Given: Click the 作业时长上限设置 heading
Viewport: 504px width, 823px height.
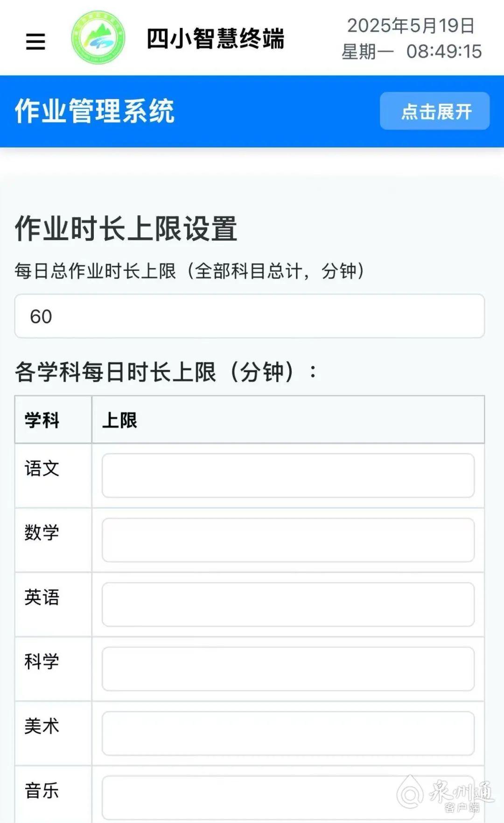Looking at the screenshot, I should click(x=126, y=229).
